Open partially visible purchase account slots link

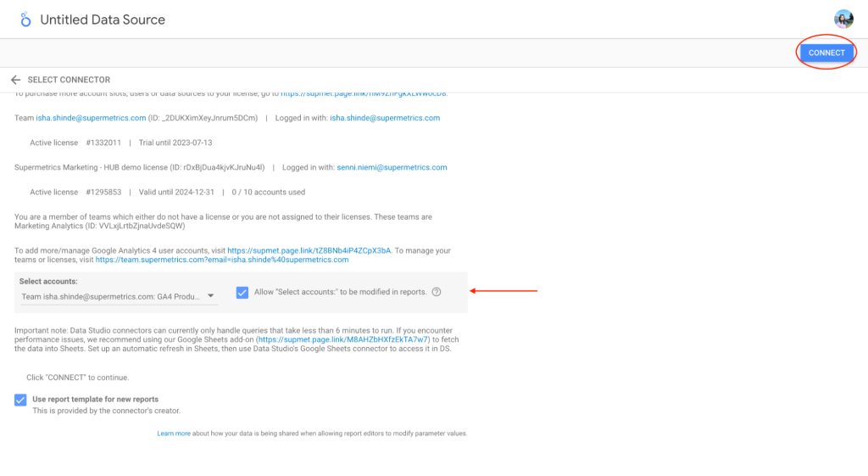coord(364,94)
